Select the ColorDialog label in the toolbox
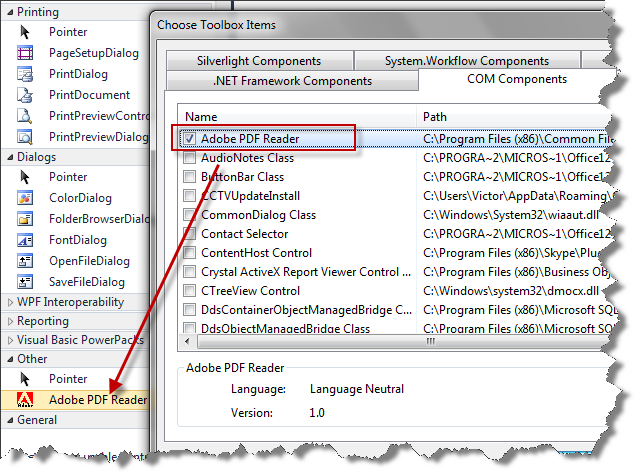The height and width of the screenshot is (473, 635). [80, 198]
